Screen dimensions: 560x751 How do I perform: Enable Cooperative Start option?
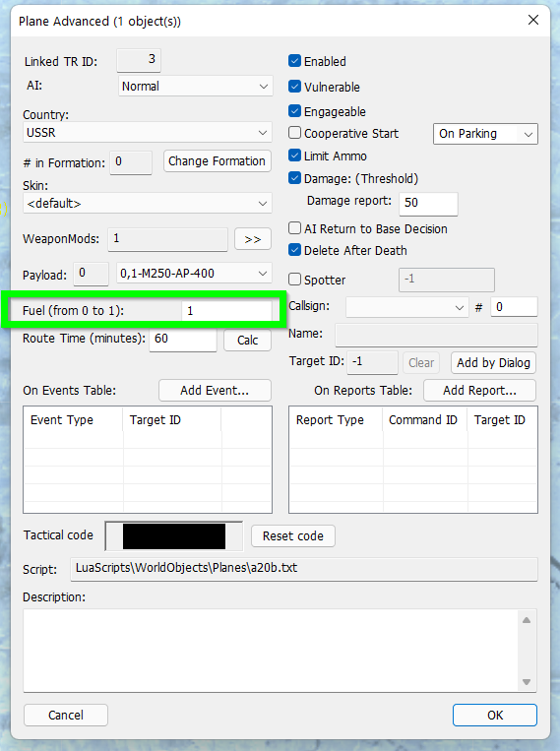click(x=294, y=133)
